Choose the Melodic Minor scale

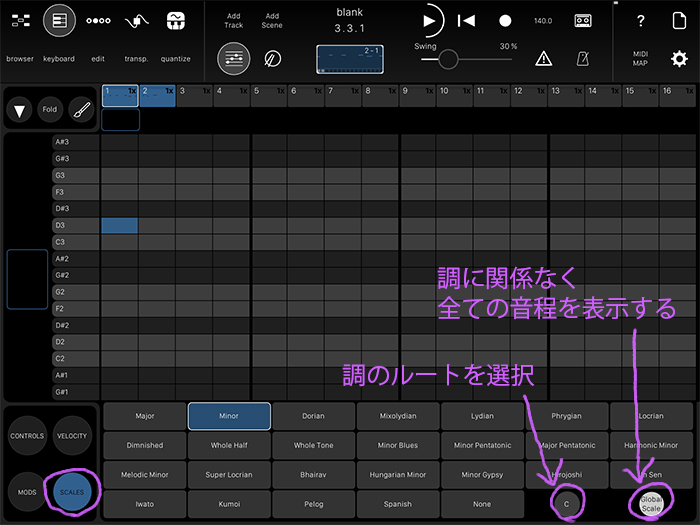click(145, 475)
